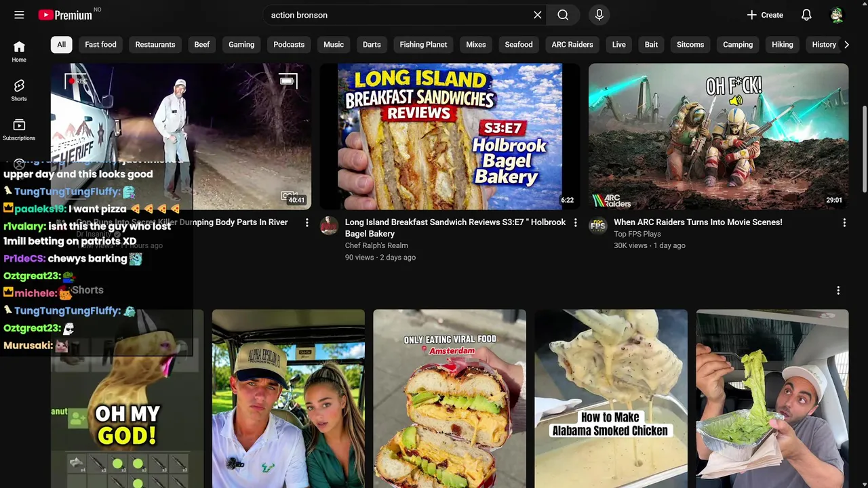
Task: Select the Mixes chip
Action: point(476,45)
